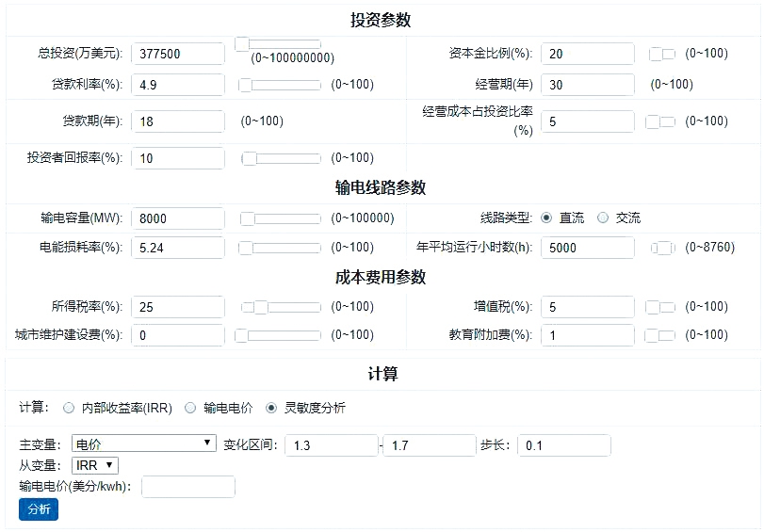Click the 投资参数 section heading

[381, 20]
